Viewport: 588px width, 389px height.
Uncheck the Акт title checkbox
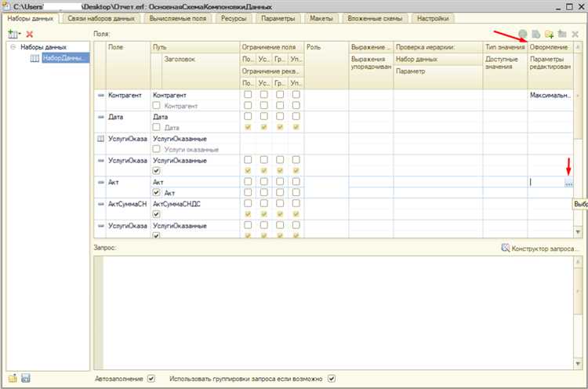point(156,192)
